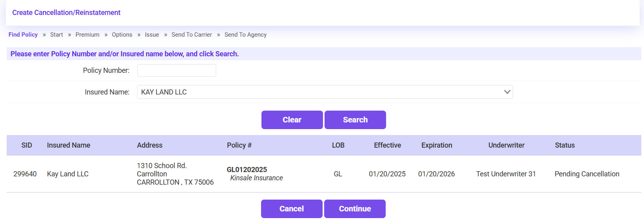Switch to the Options breadcrumb step
644x224 pixels.
pos(122,35)
